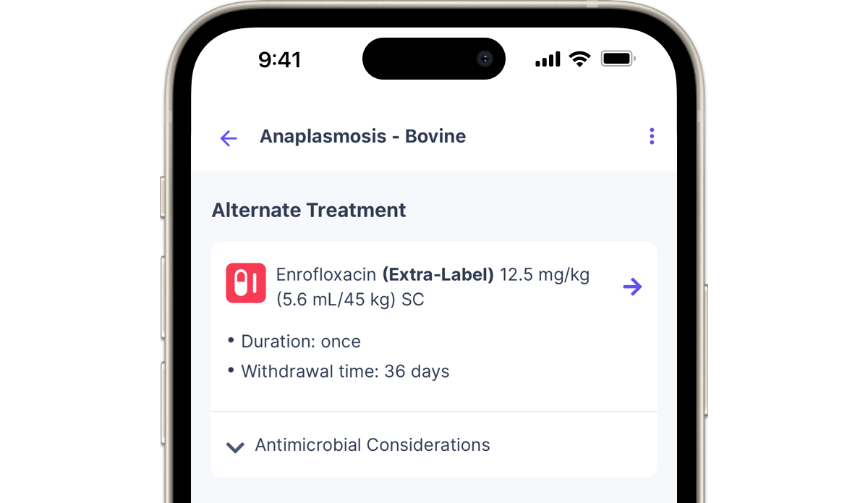Screen dimensions: 868x503
Task: Tap the front camera in the Dynamic Island
Action: pos(484,59)
